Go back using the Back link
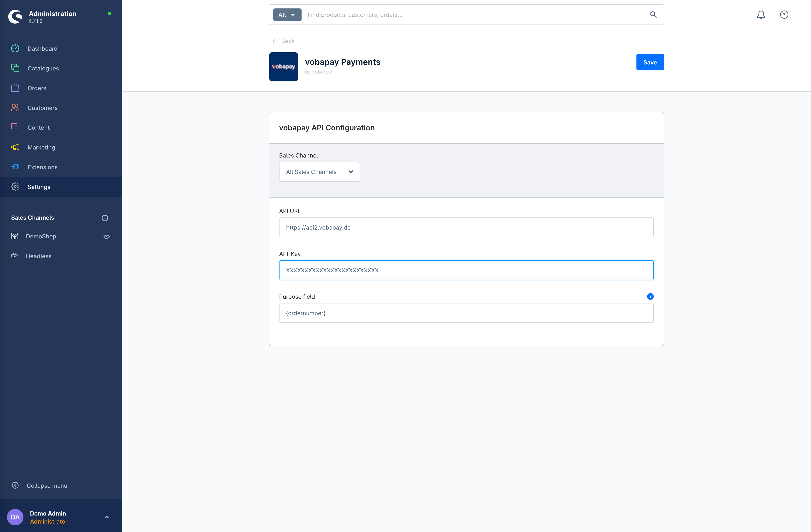 pos(283,41)
